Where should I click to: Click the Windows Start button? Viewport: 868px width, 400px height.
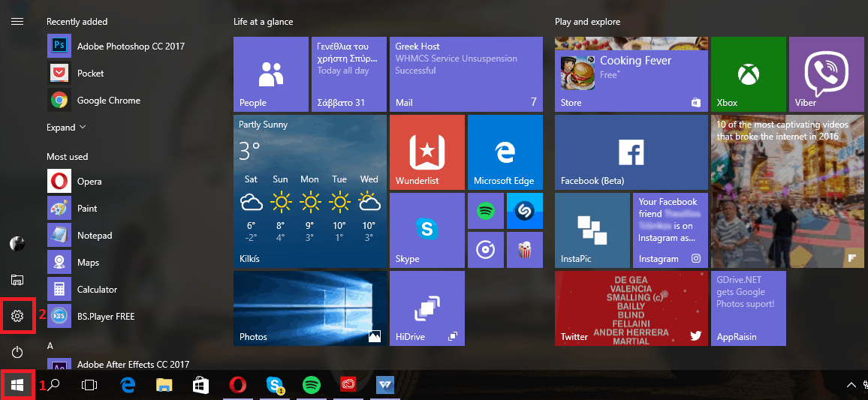click(17, 384)
